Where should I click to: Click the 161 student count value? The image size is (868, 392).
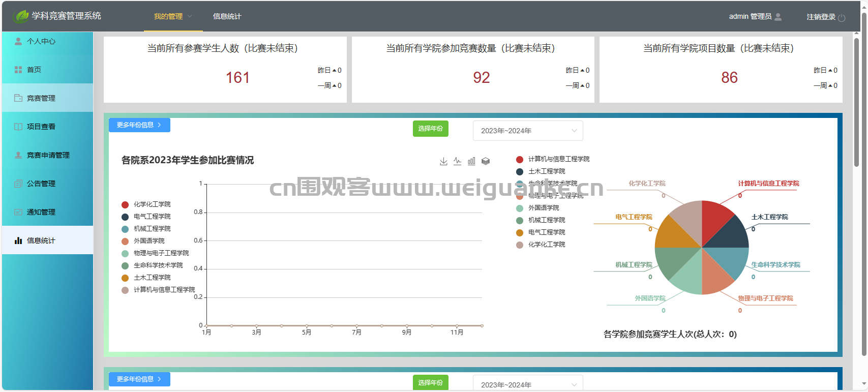click(x=237, y=77)
